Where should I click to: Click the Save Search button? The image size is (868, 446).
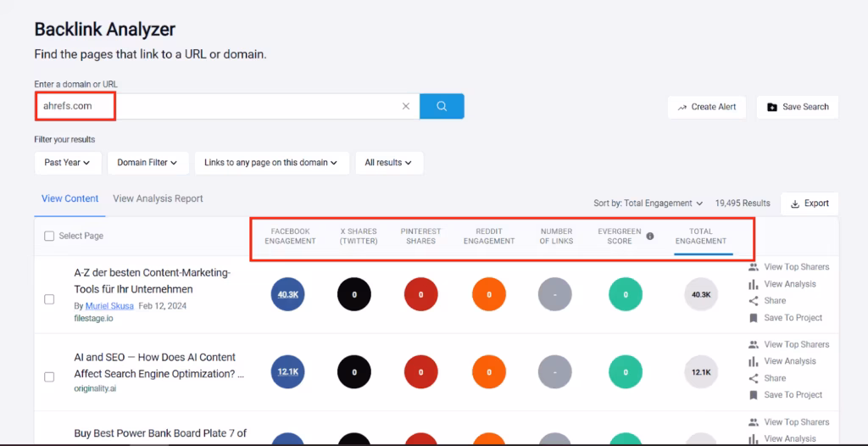click(x=797, y=107)
